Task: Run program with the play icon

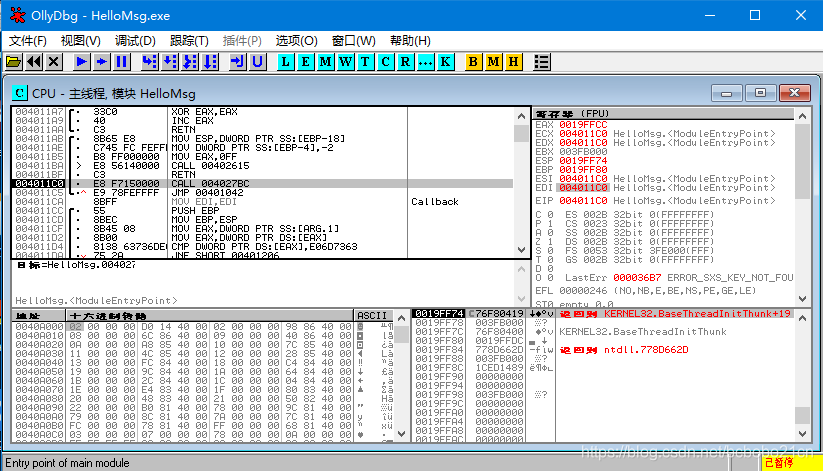Action: click(x=81, y=62)
